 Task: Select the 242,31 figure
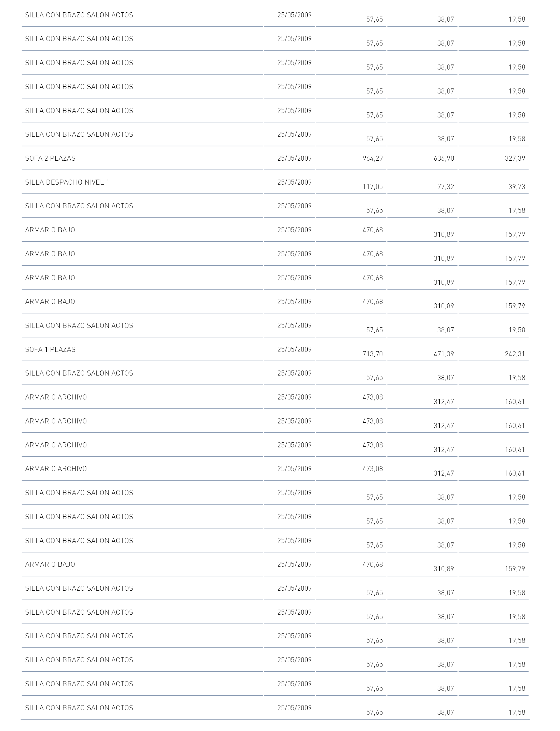515,354
